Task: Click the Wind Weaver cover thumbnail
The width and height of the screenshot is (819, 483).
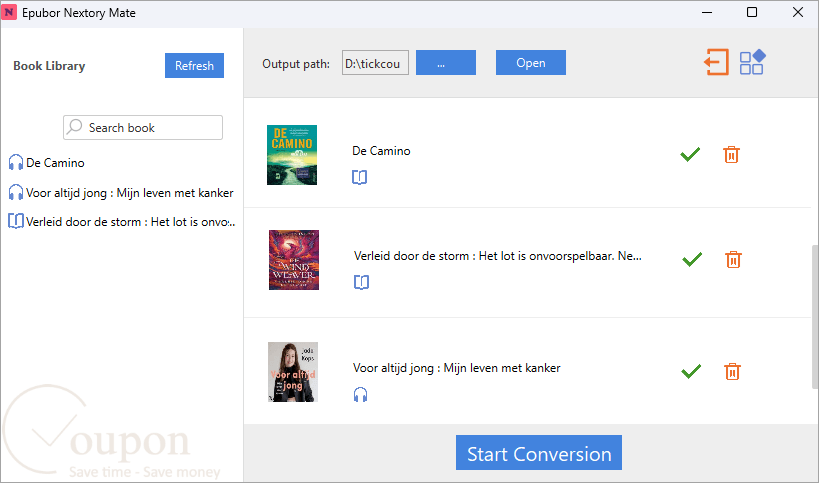Action: (294, 260)
